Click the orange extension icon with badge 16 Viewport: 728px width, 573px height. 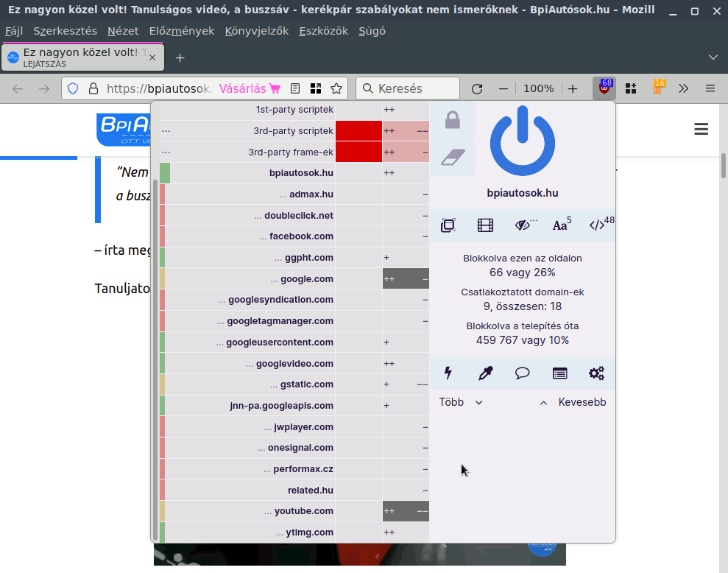(x=658, y=88)
